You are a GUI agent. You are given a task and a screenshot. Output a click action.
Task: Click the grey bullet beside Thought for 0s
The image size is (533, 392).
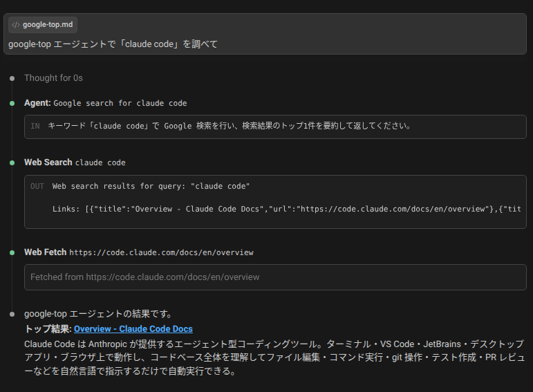pos(12,79)
